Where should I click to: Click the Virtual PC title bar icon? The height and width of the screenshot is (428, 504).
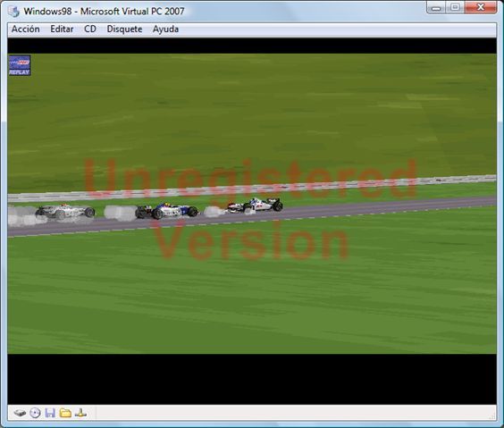tap(13, 12)
